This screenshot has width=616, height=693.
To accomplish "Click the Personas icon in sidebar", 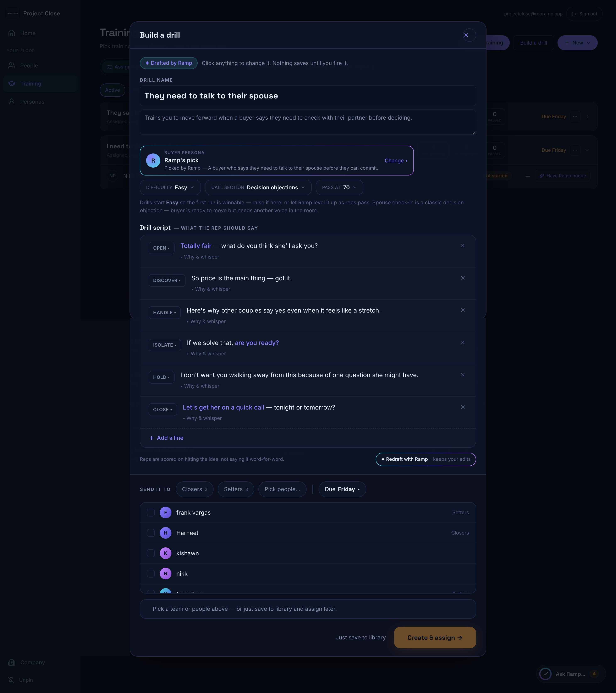I will point(12,102).
